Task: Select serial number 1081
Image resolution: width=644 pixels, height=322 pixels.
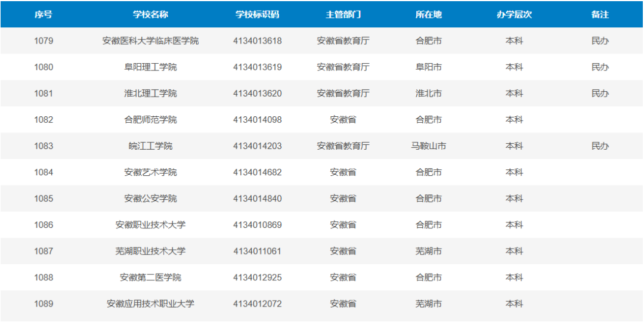Action: coord(44,93)
